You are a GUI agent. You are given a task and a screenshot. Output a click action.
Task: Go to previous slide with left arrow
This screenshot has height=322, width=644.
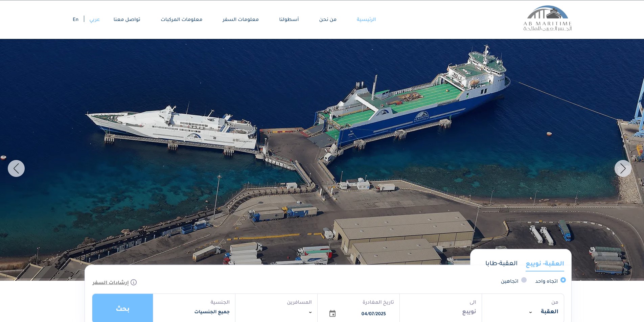[16, 168]
